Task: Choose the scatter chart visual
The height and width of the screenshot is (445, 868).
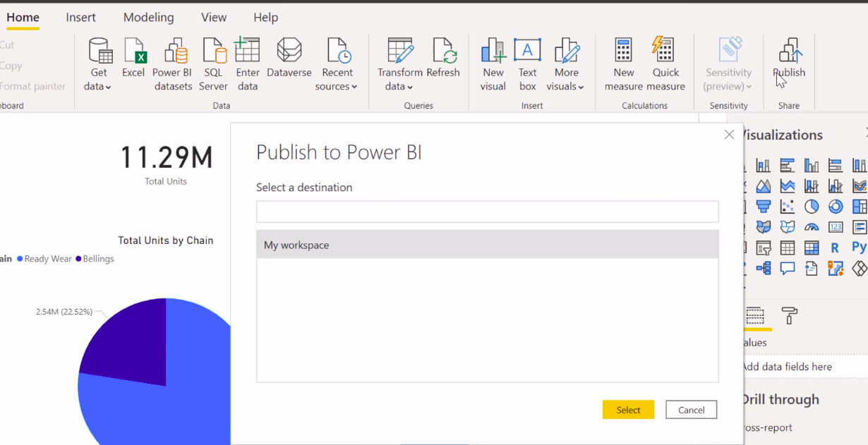Action: 788,207
